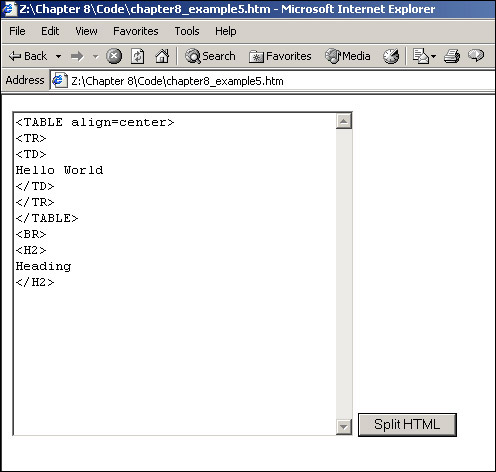This screenshot has height=472, width=496.
Task: Click the Back arrow button
Action: pos(28,56)
